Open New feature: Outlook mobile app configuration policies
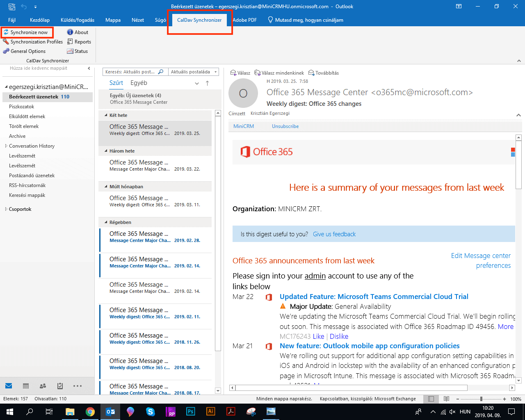525x420 pixels. [370, 346]
